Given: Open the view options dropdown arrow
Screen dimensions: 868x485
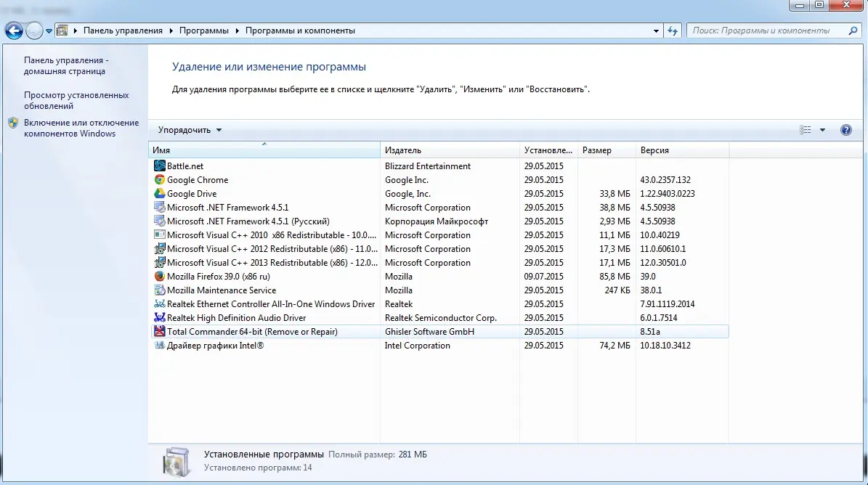Looking at the screenshot, I should 823,130.
